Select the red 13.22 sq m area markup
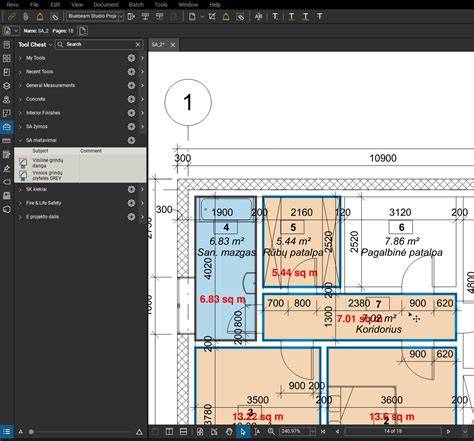The width and height of the screenshot is (474, 441). 258,417
